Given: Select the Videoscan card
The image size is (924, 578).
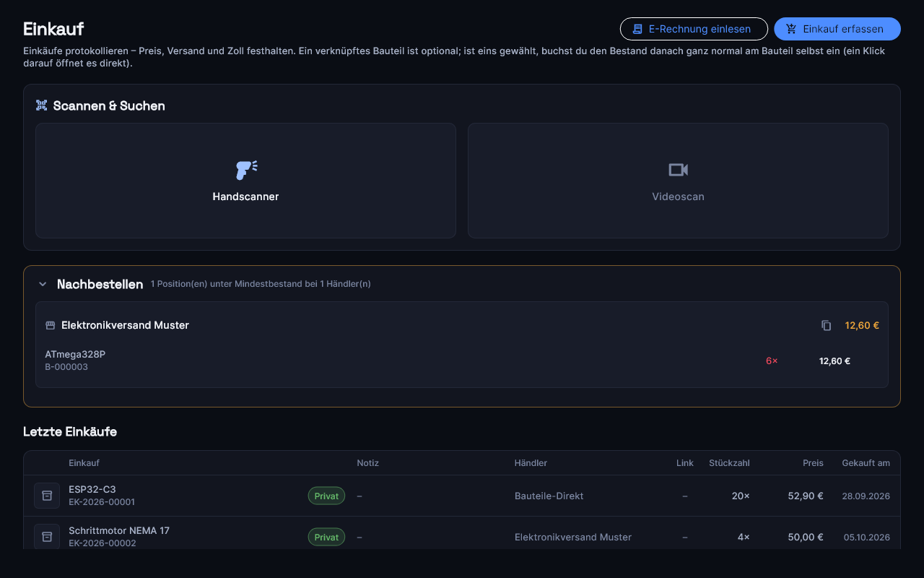Looking at the screenshot, I should 678,181.
